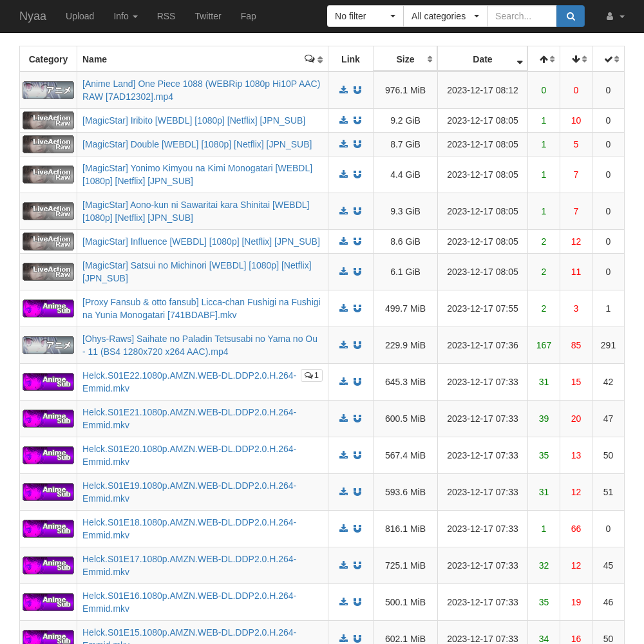Screen dimensions: 644x644
Task: Open One Piece 1088 torrent page
Action: tap(201, 90)
